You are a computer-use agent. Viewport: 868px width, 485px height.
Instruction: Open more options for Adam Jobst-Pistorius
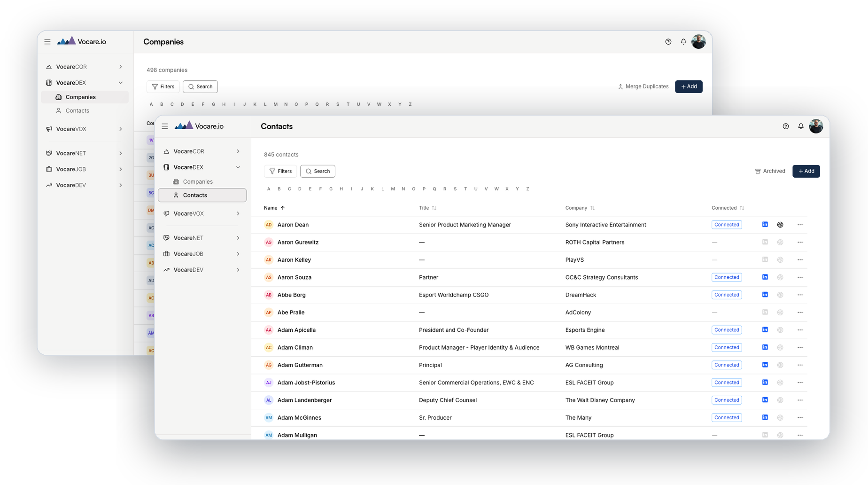coord(800,383)
